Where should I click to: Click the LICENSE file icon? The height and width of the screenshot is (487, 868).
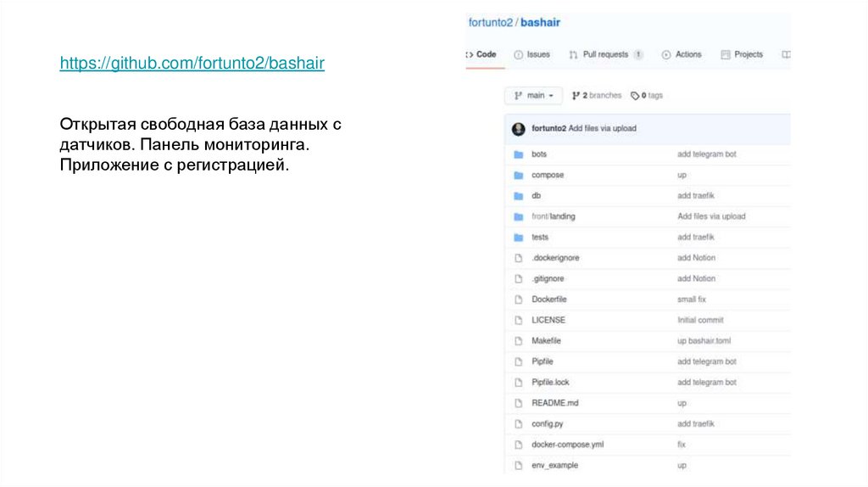point(518,320)
